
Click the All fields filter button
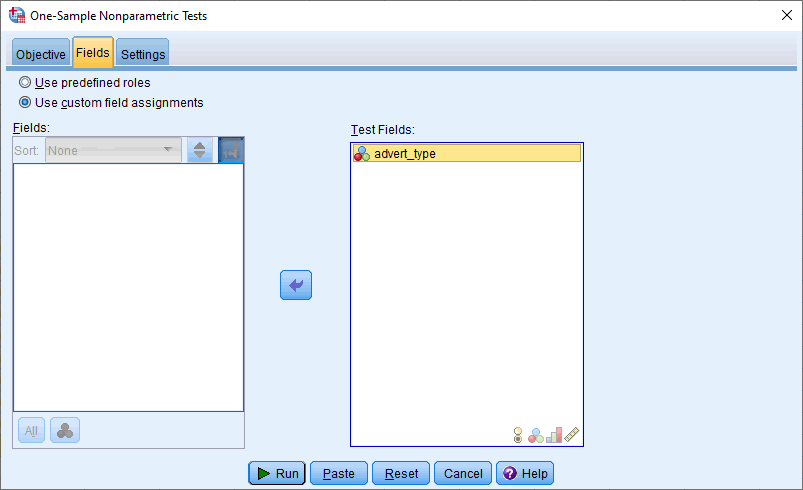[x=31, y=430]
